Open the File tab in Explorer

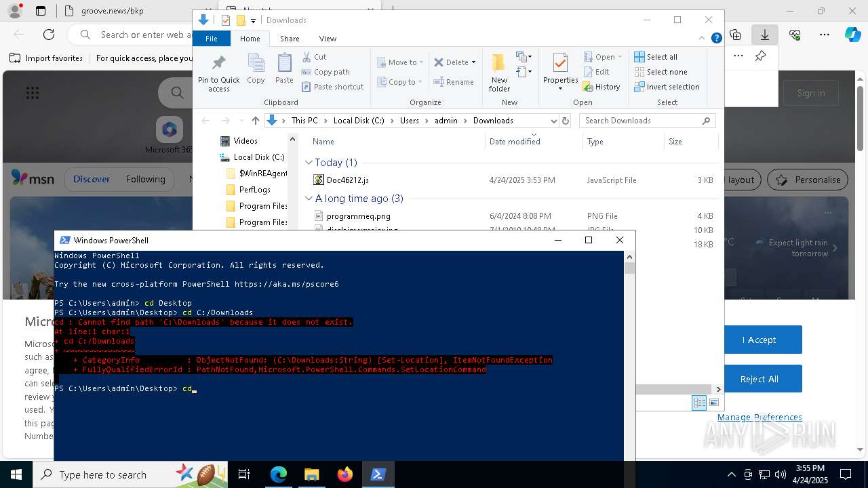[212, 39]
